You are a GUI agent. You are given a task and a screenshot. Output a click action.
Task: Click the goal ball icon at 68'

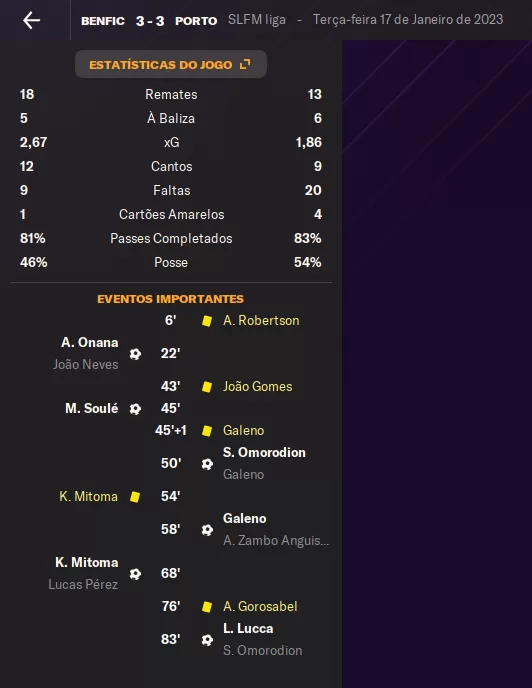(135, 573)
